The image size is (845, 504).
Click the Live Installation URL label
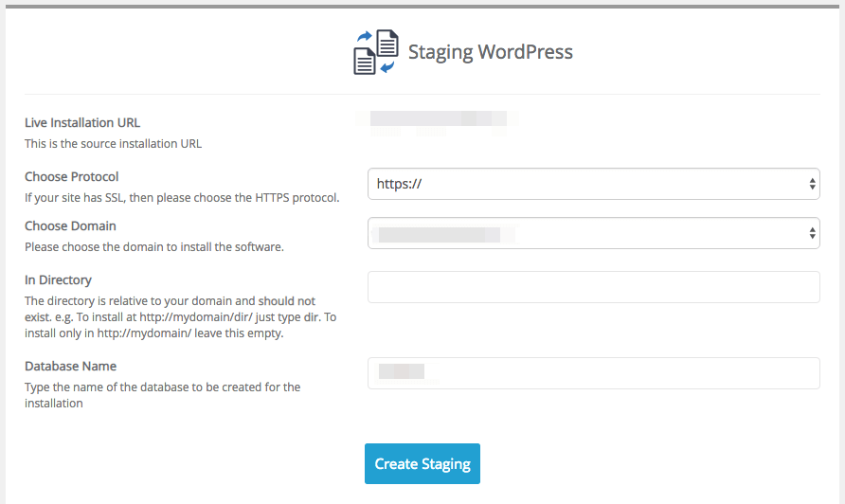(81, 123)
